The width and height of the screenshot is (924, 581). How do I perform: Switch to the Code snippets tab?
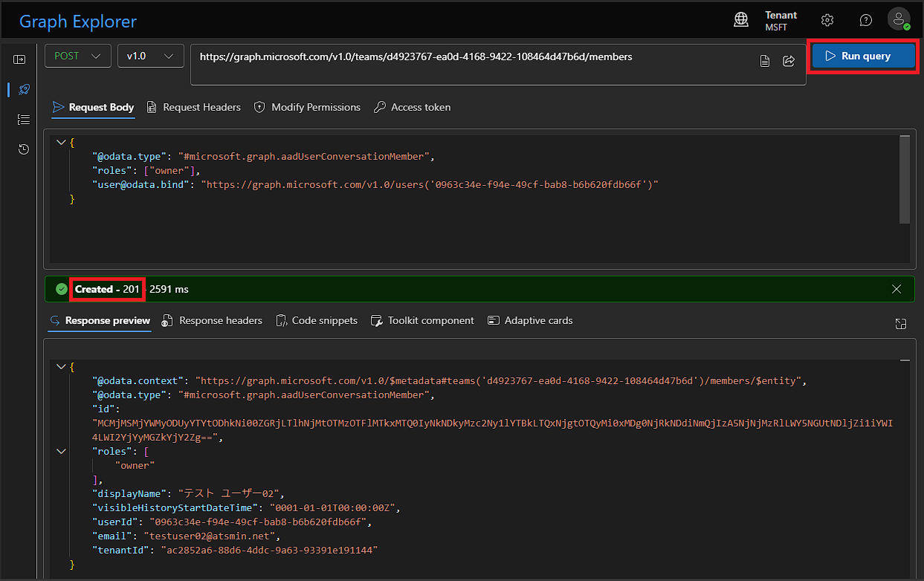click(x=316, y=320)
